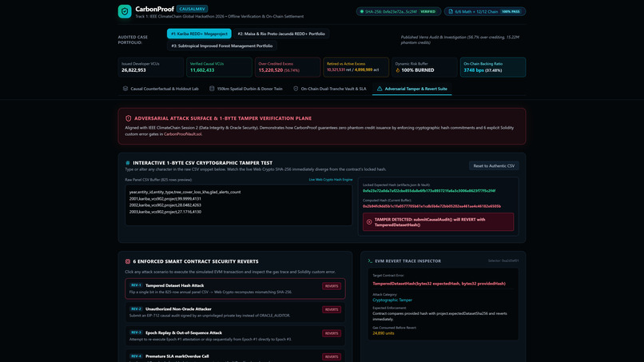644x362 pixels.
Task: Select case #2: Maisa & Rio Preto-Jacundá REDD+ Portfolio
Action: tap(281, 34)
